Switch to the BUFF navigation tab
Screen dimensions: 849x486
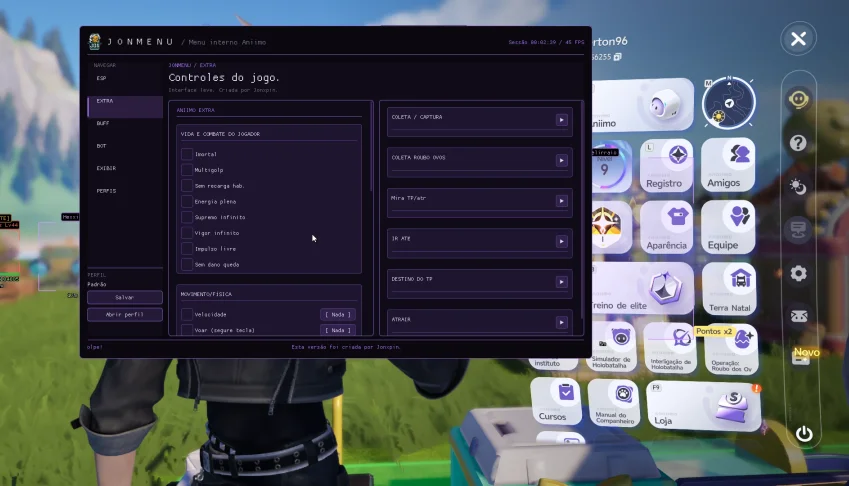click(x=125, y=123)
